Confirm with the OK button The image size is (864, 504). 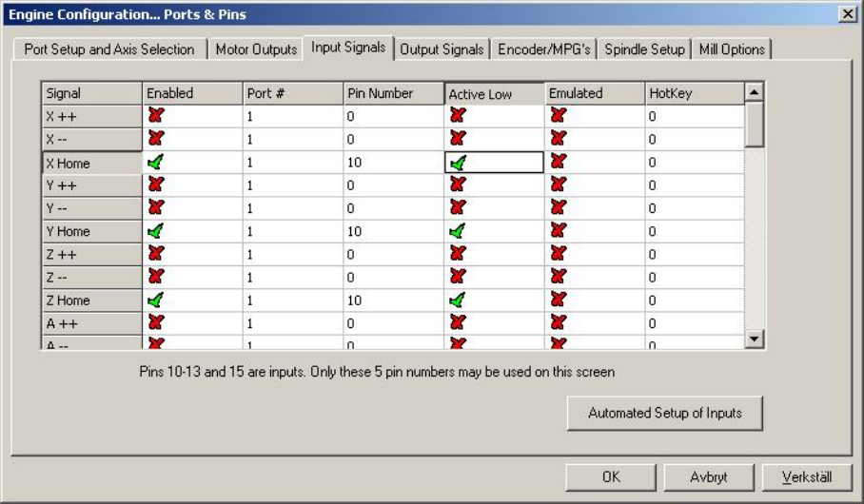pyautogui.click(x=611, y=477)
